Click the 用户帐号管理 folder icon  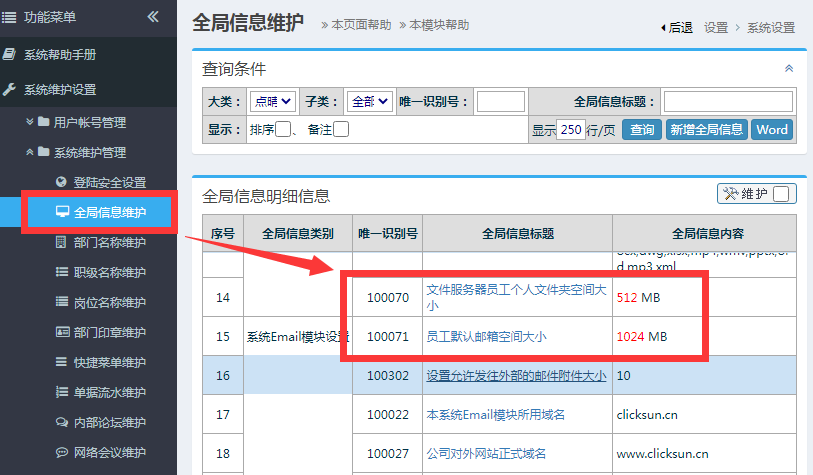44,122
